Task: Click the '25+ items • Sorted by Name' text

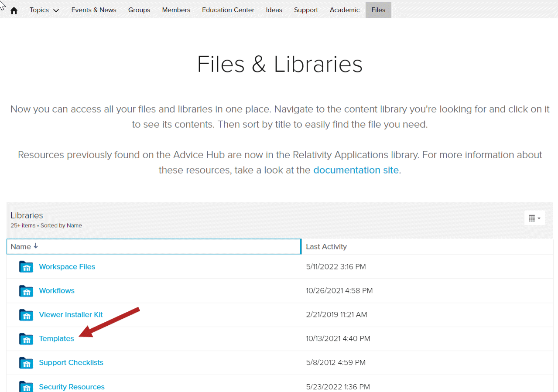Action: (46, 225)
